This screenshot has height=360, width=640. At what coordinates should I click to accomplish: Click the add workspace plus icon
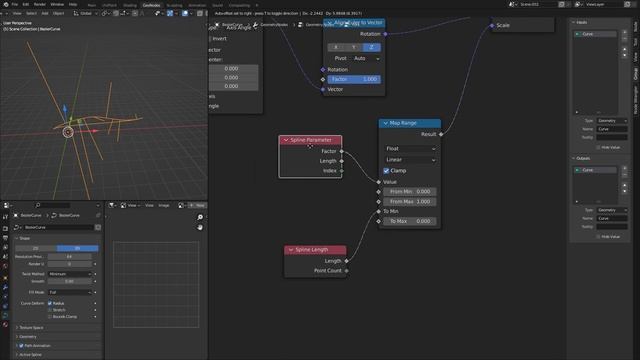click(257, 5)
